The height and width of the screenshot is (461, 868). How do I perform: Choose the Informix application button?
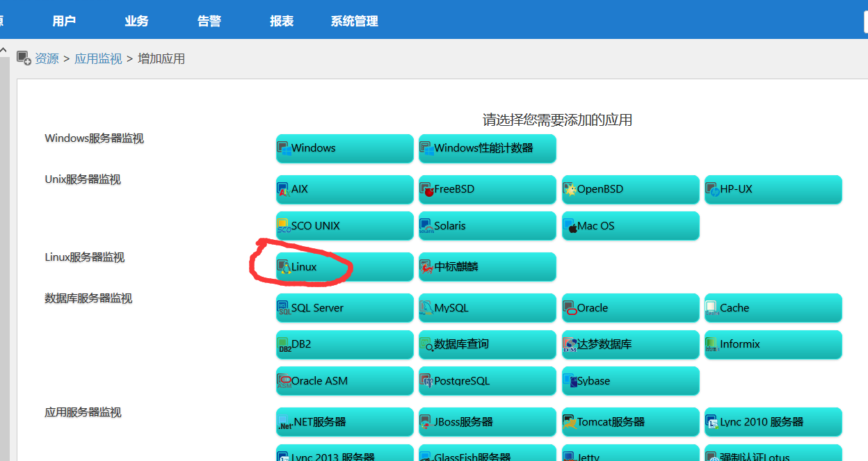click(x=773, y=344)
